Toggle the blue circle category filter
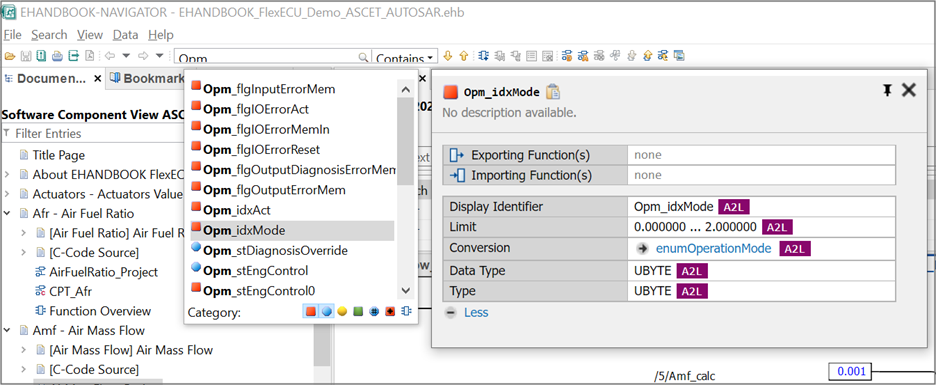 (x=326, y=312)
